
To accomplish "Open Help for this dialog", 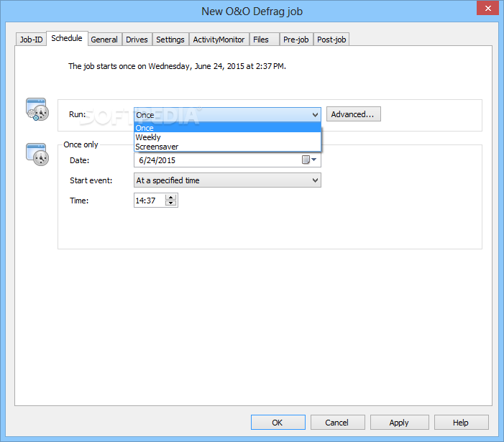I will (462, 422).
